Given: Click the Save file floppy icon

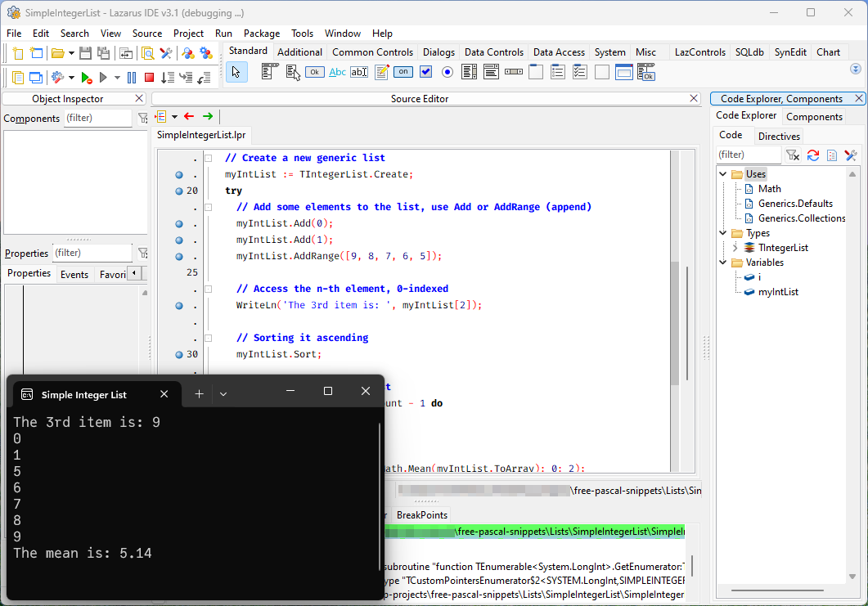Looking at the screenshot, I should coord(85,53).
